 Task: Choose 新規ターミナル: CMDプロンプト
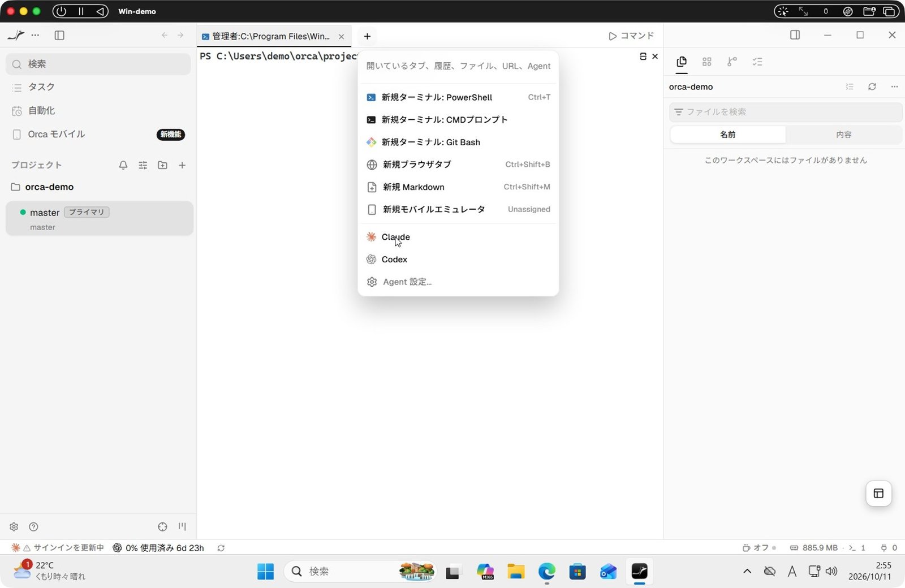coord(458,120)
